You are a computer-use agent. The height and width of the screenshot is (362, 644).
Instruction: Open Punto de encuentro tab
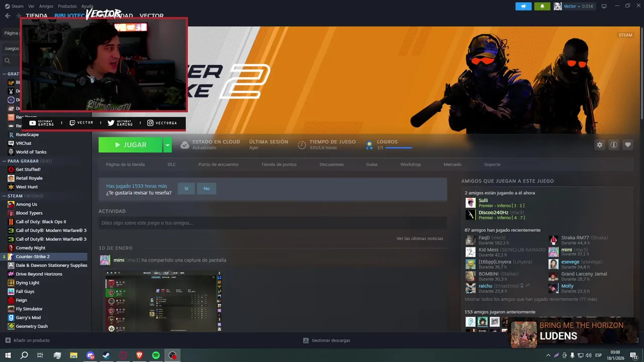coord(218,164)
